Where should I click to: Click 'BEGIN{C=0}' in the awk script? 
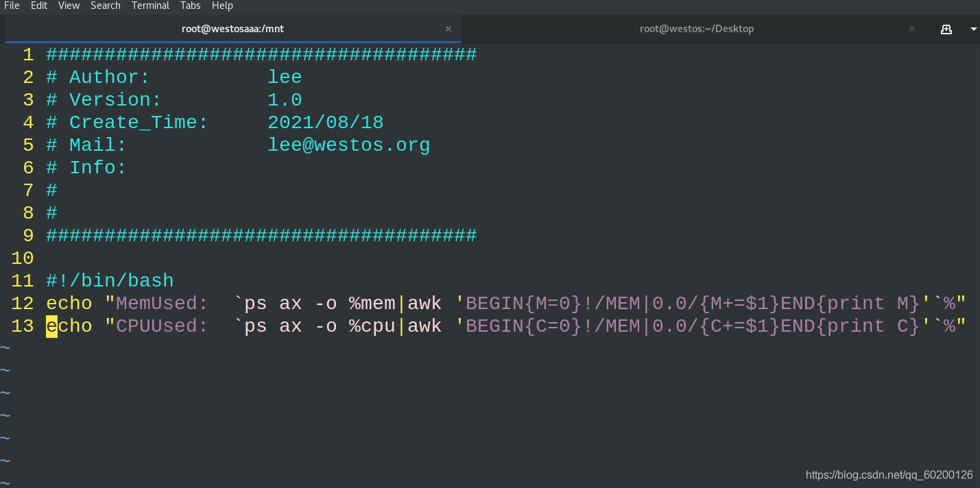(x=524, y=326)
